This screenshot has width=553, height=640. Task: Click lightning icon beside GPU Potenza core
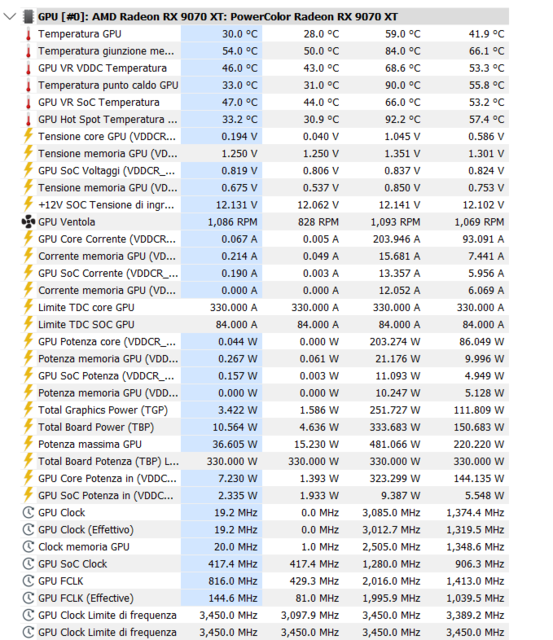click(28, 341)
